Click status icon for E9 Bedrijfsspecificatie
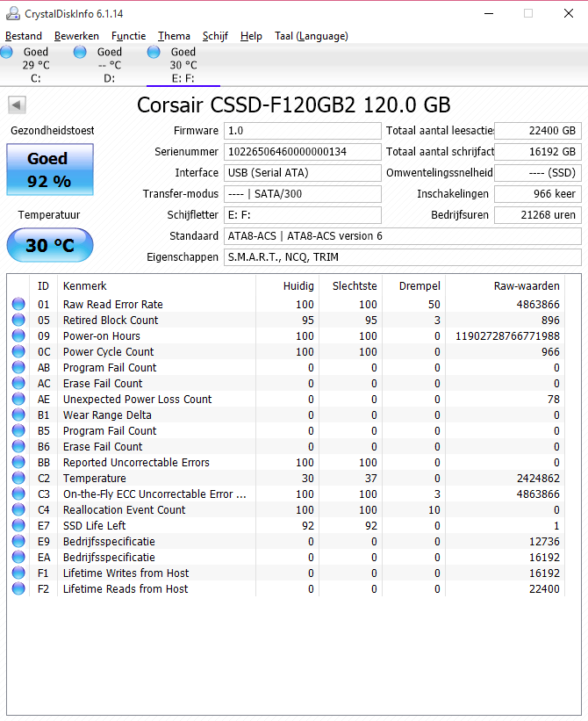The width and height of the screenshot is (588, 721). click(x=18, y=541)
